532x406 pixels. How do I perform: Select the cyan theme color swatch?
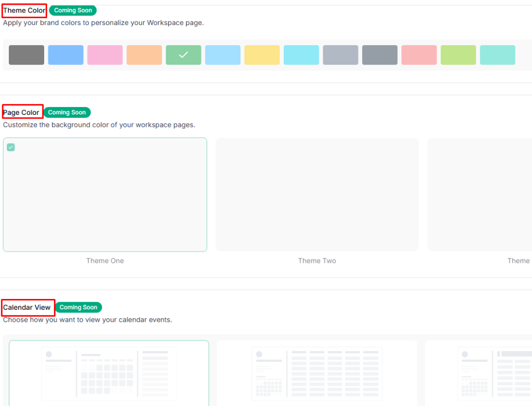tap(301, 55)
